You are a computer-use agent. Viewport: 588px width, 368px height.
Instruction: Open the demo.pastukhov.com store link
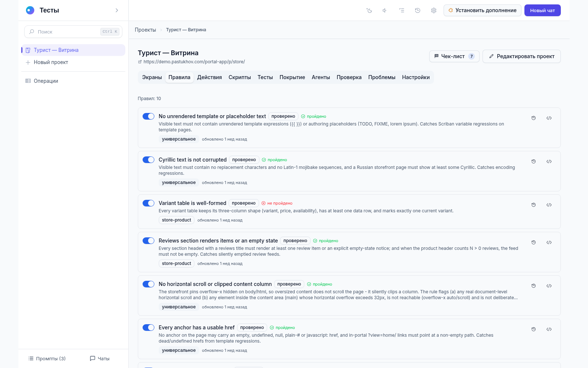pyautogui.click(x=194, y=62)
